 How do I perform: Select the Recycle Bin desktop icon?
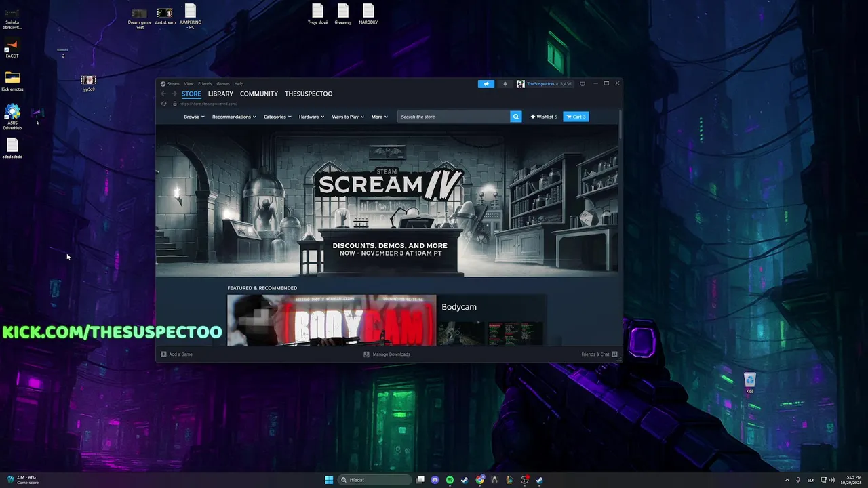tap(749, 383)
